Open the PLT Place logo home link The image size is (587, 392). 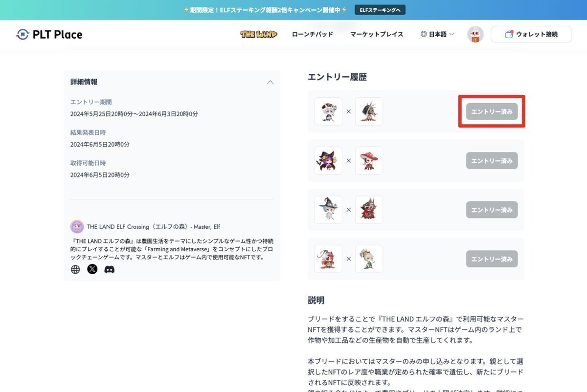pos(49,34)
